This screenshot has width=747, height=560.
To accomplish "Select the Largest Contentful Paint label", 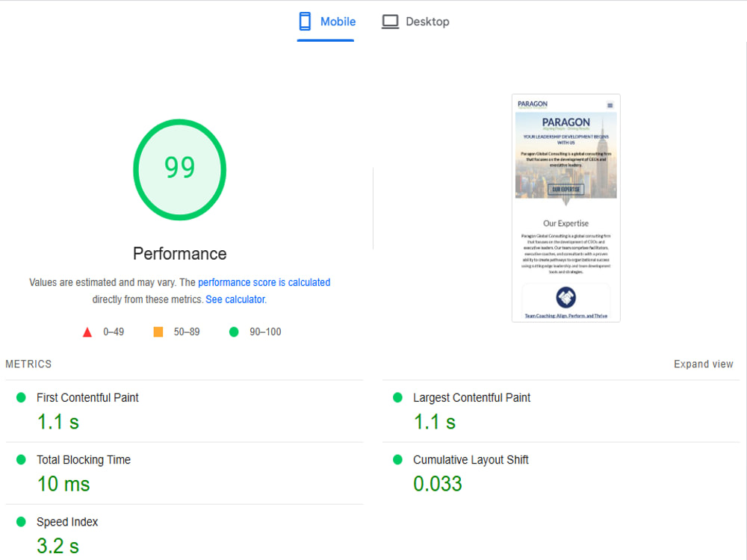I will coord(471,398).
